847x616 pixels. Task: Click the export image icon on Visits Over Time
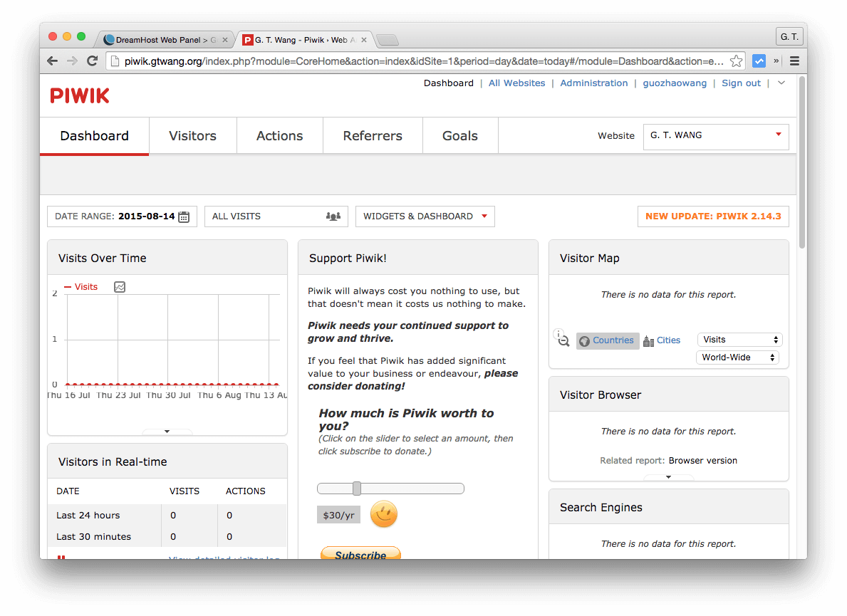119,286
